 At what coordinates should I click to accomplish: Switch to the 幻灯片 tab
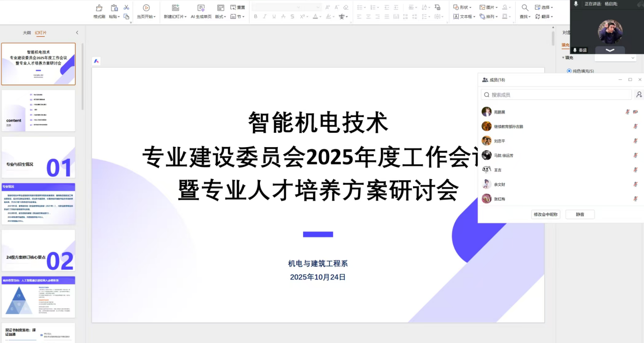coord(41,33)
